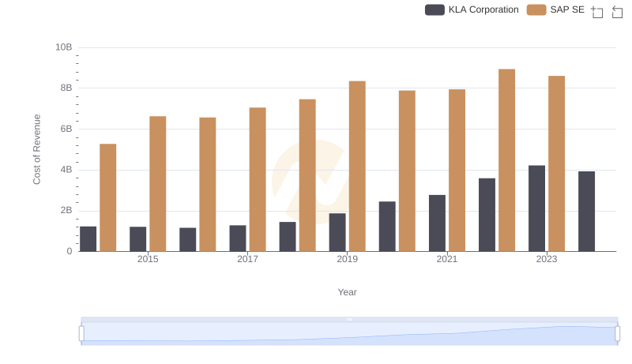Click the 2017 x-axis label

pyautogui.click(x=247, y=259)
